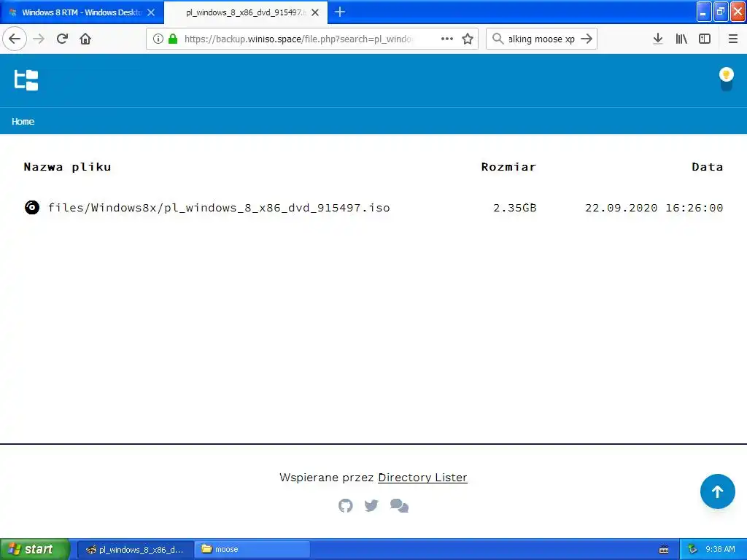
Task: Open page actions three-dot menu
Action: [x=447, y=39]
